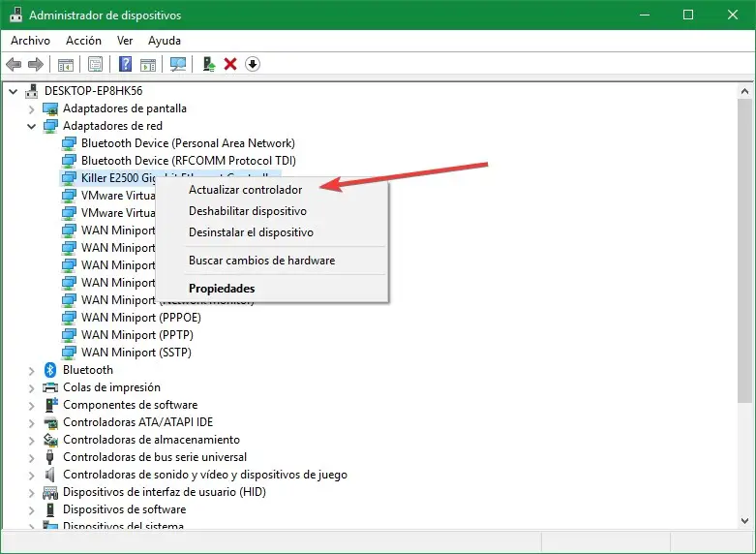Click the properties sheet toolbar icon
The width and height of the screenshot is (756, 554).
96,64
